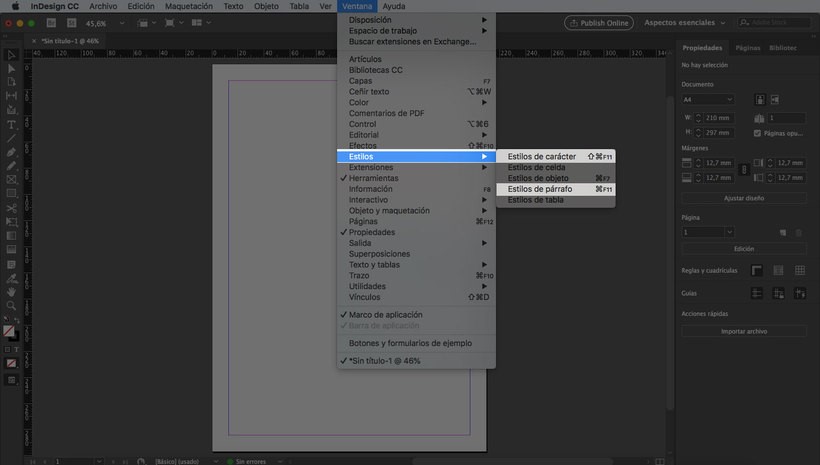Open the A4 document preset dropdown

pos(708,100)
